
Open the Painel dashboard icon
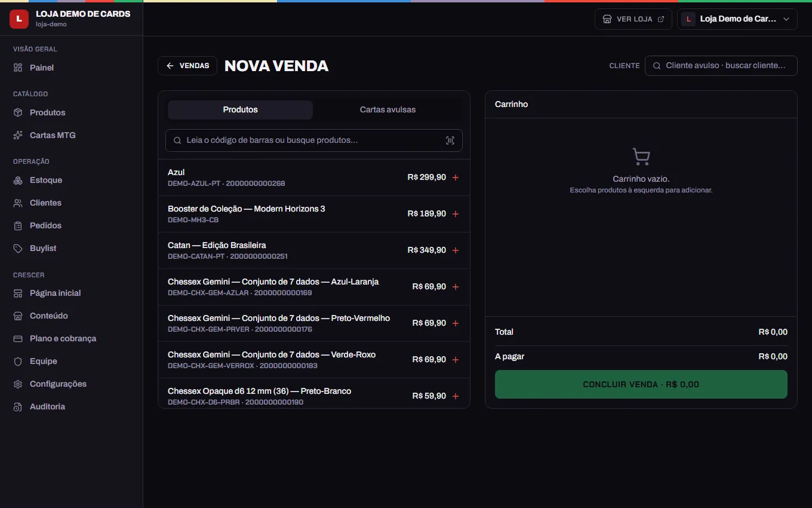coord(18,68)
